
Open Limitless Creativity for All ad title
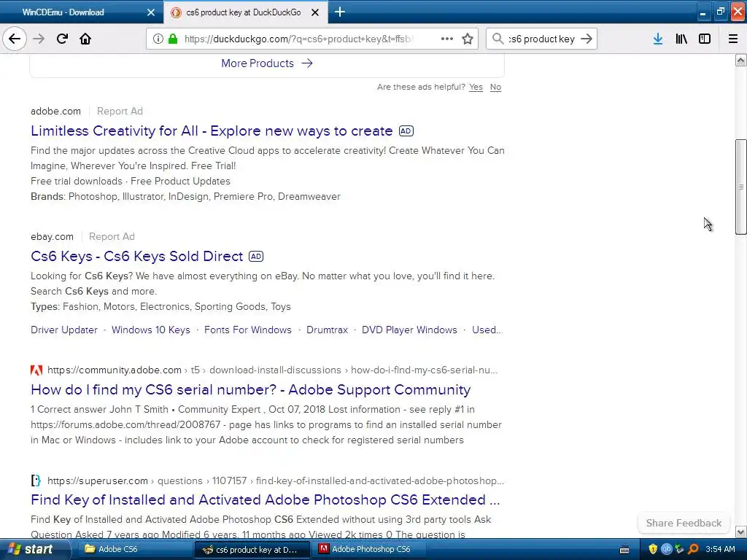[212, 131]
